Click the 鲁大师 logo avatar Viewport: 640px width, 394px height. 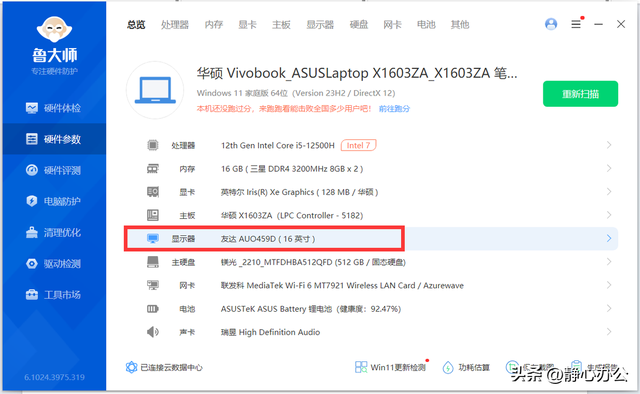pyautogui.click(x=54, y=29)
